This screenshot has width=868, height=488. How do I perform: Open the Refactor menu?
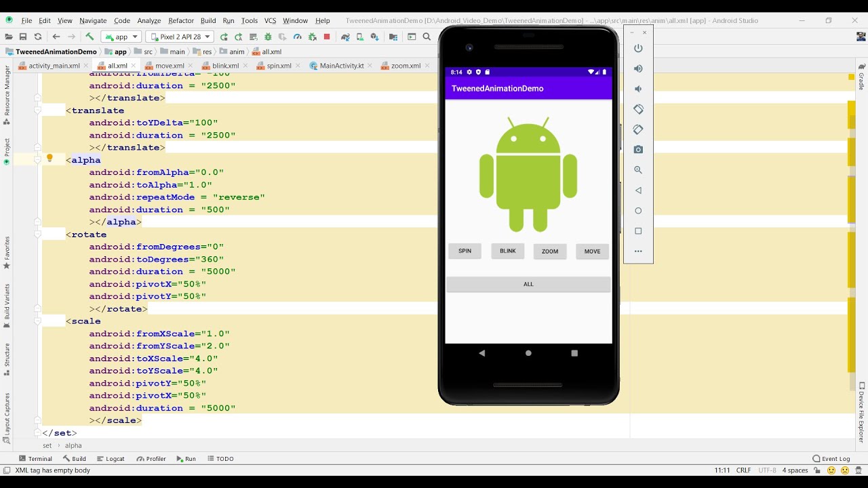pyautogui.click(x=181, y=20)
